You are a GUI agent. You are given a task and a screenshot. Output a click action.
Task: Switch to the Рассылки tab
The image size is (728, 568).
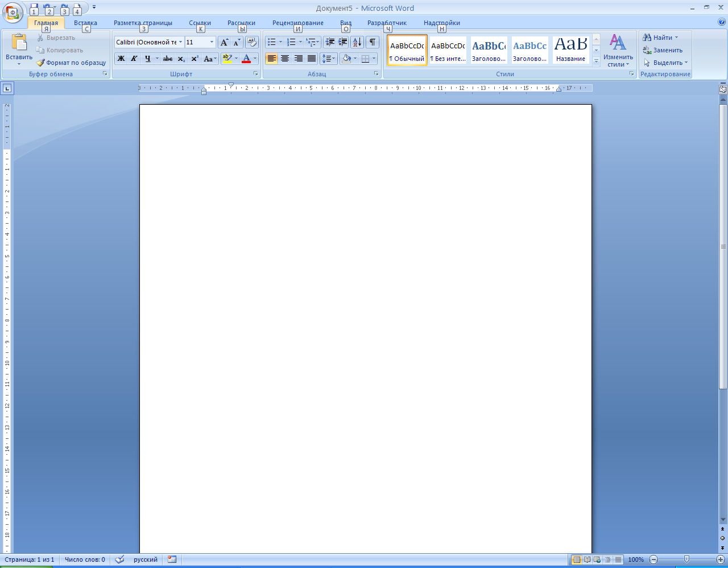click(x=241, y=23)
